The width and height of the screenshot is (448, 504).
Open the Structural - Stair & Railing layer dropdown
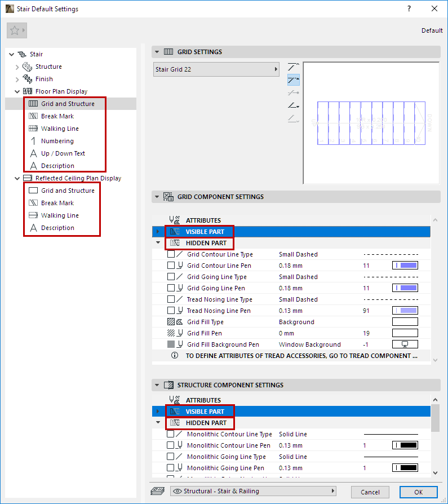[253, 491]
